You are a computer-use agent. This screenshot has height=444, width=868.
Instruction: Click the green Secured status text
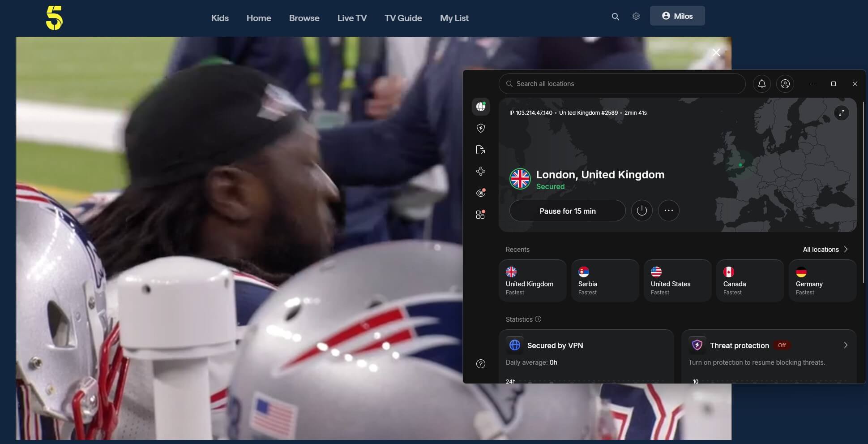click(550, 186)
